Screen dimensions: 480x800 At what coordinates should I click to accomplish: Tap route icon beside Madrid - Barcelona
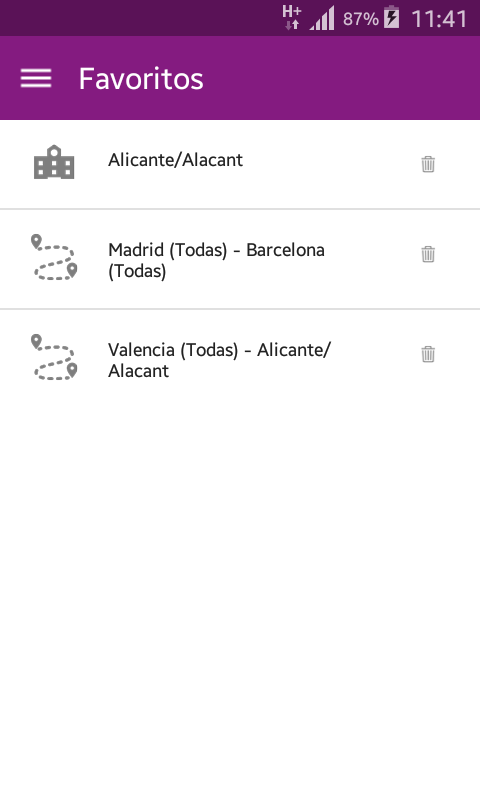[x=54, y=257]
